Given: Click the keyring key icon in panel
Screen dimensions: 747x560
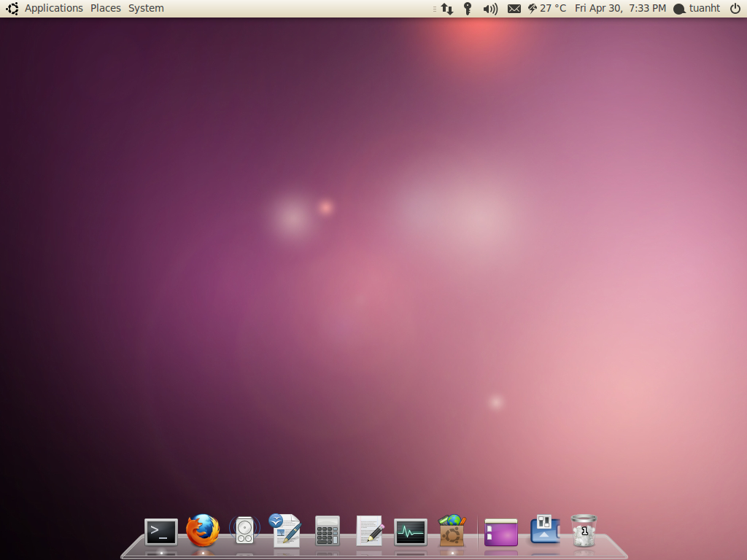Looking at the screenshot, I should 468,9.
